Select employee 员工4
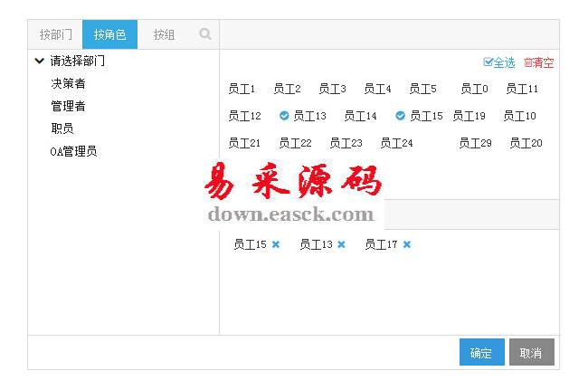 pos(378,89)
